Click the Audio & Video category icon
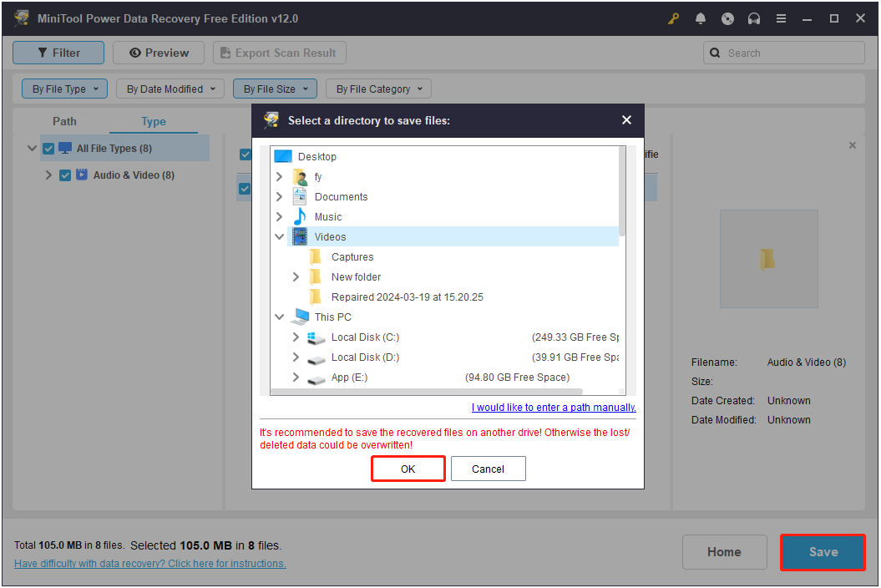The height and width of the screenshot is (588, 881). tap(82, 175)
